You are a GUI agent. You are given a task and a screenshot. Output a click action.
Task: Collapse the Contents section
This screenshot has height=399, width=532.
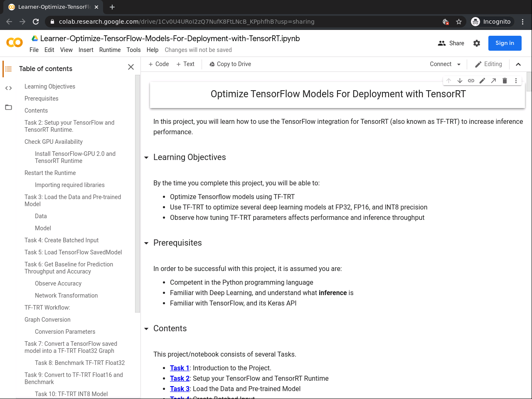click(146, 329)
